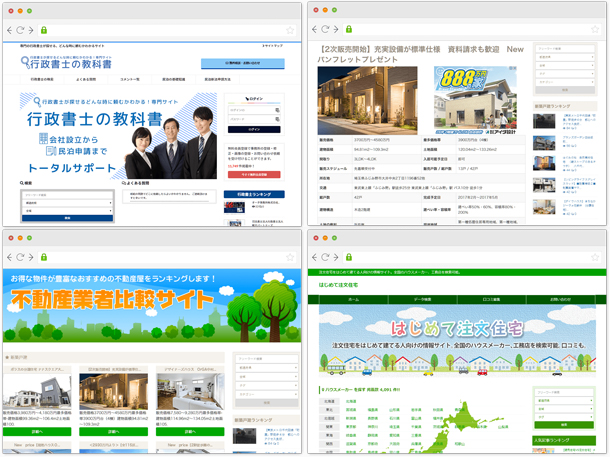Go back in the 不動産業者比較サイト window
The image size is (610, 457).
(x=10, y=257)
